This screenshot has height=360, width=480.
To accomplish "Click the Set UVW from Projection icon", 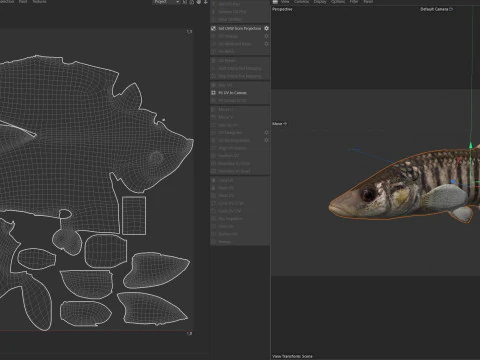I will coord(213,28).
